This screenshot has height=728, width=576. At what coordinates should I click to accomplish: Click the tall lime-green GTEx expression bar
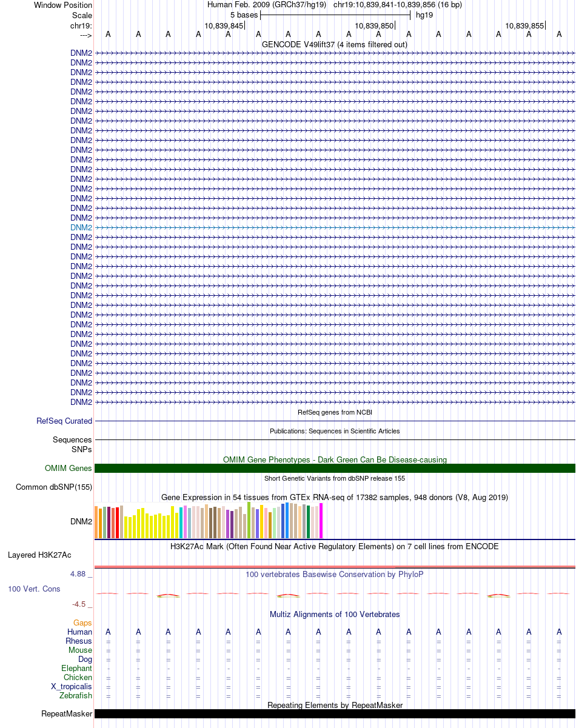point(249,520)
